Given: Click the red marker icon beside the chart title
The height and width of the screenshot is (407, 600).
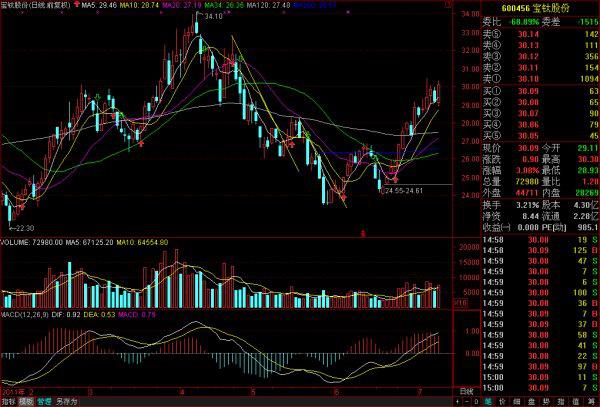Looking at the screenshot, I should 75,5.
